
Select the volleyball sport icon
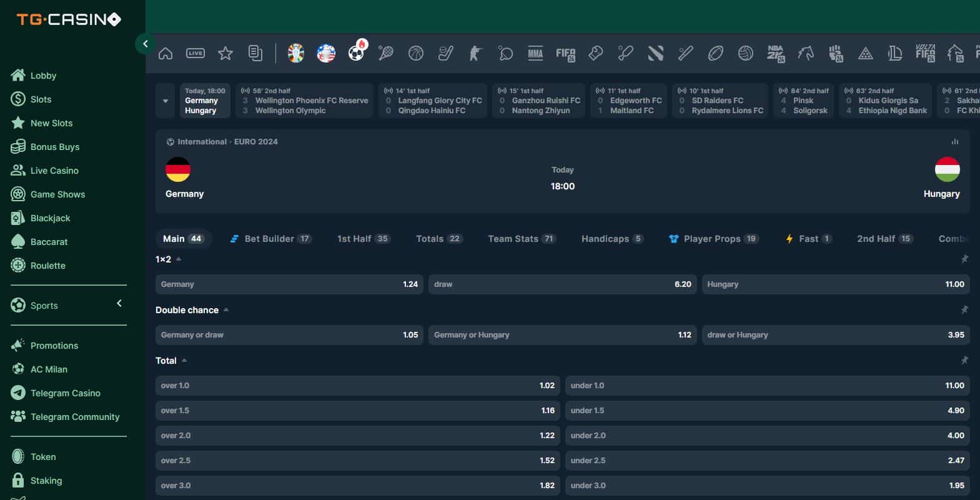point(746,53)
